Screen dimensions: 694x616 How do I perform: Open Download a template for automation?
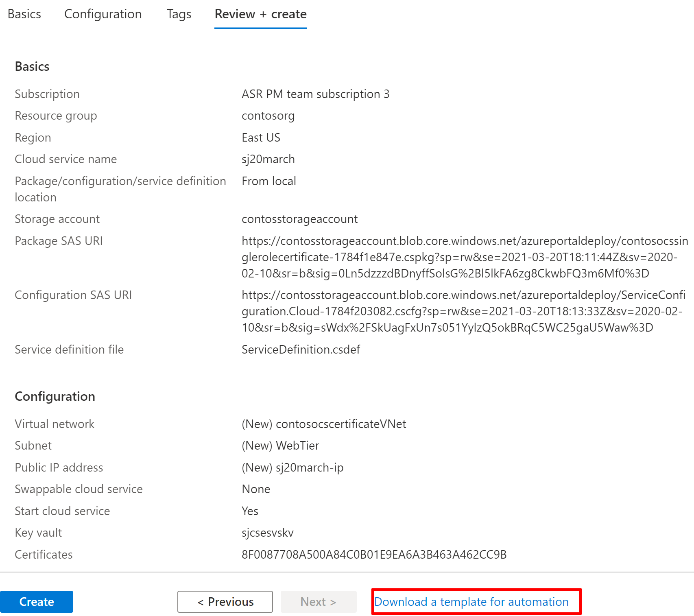coord(471,601)
